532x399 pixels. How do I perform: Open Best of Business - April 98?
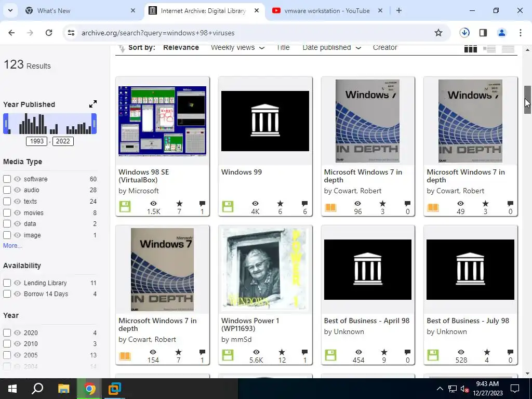(366, 321)
